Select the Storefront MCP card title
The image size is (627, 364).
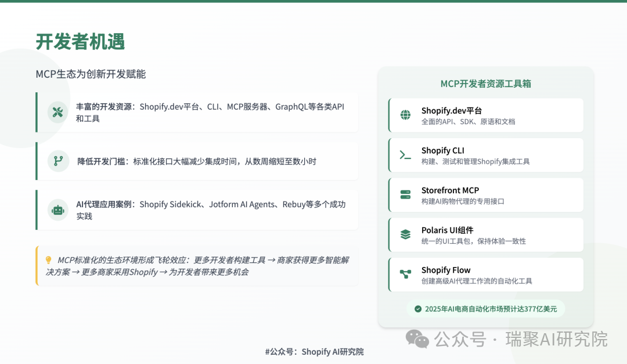[x=450, y=190]
